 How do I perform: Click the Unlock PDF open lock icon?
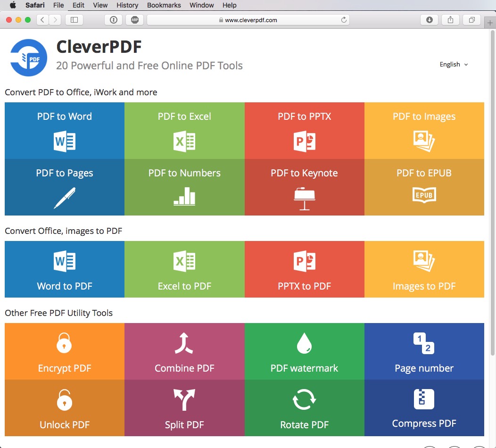65,399
